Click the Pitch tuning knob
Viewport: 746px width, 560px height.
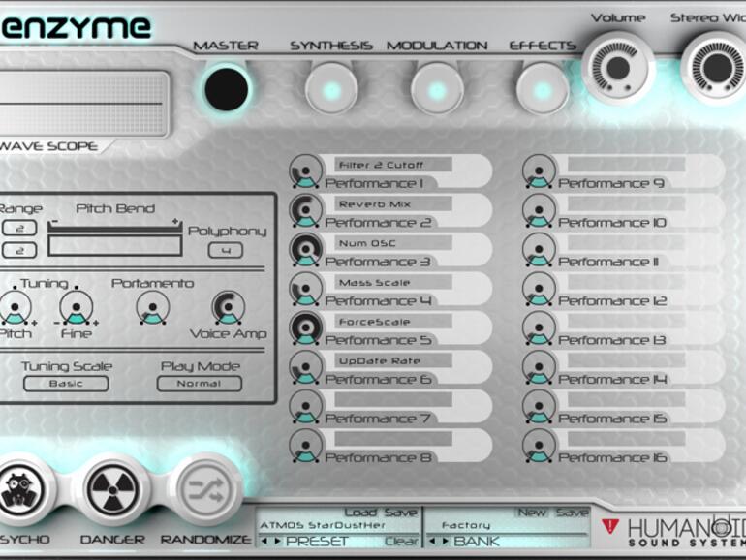(x=16, y=308)
